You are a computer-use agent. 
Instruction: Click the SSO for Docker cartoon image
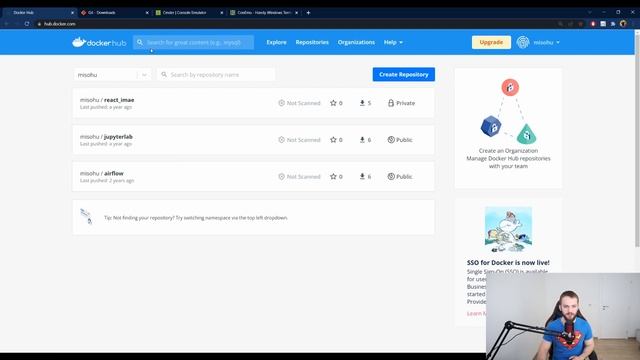[508, 229]
